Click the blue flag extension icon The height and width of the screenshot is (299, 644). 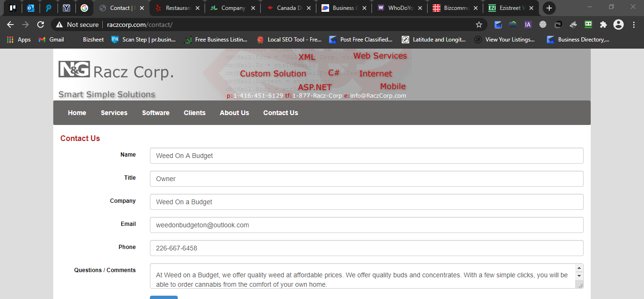click(x=498, y=25)
